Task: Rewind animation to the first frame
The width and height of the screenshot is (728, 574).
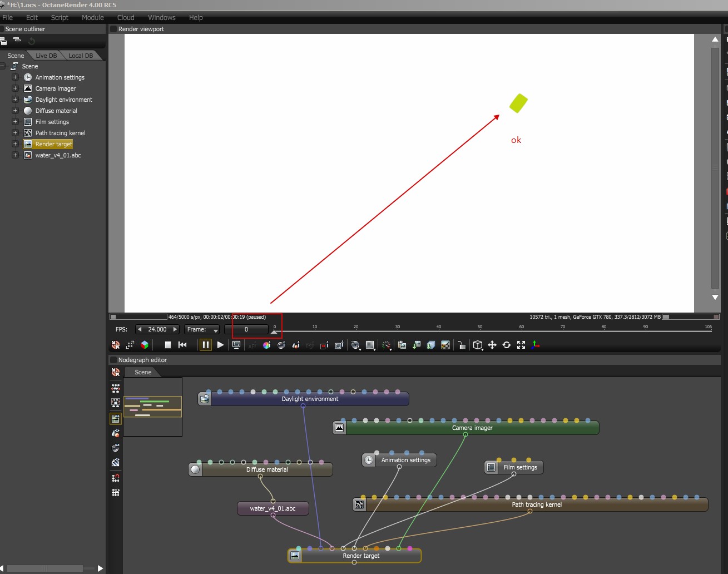Action: coord(182,345)
